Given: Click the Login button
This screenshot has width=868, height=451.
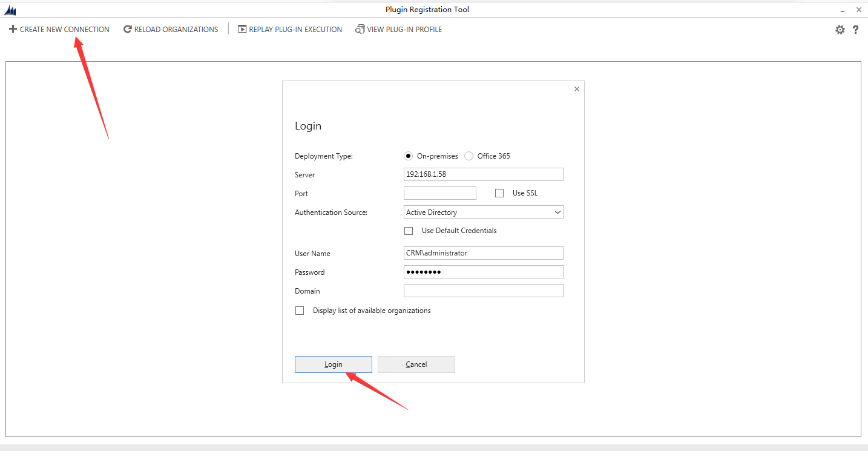Looking at the screenshot, I should [334, 364].
